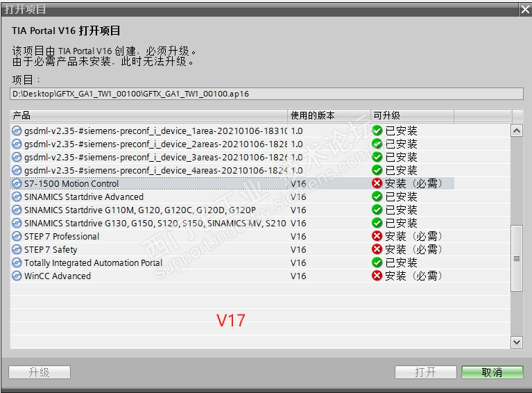The width and height of the screenshot is (532, 393).
Task: Click V16 version cell of WinCC Advanced
Action: pyautogui.click(x=298, y=276)
